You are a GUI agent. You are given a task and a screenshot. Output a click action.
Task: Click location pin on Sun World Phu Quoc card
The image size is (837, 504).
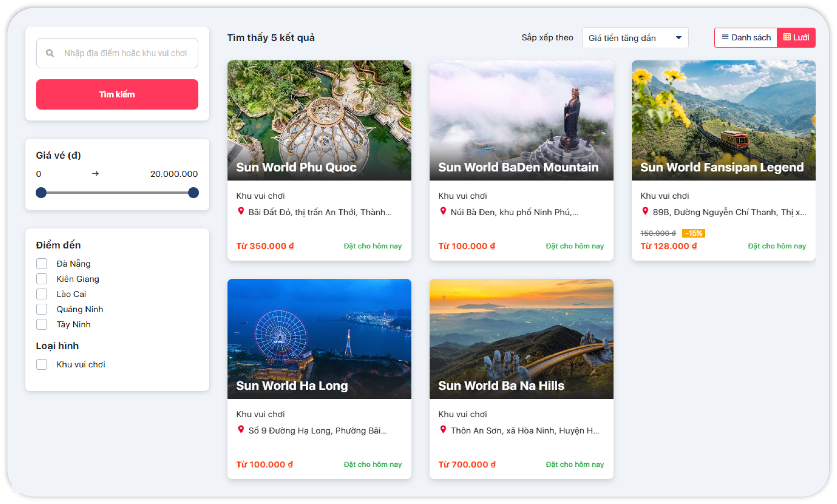[241, 211]
